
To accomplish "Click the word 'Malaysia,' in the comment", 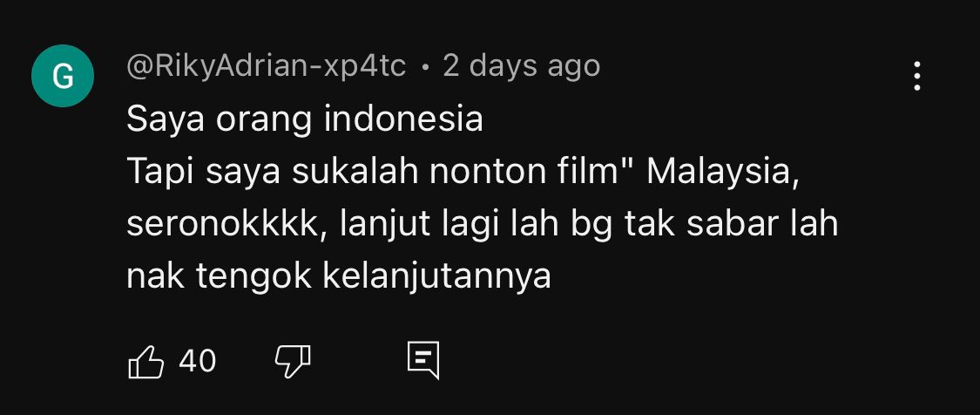I will [723, 172].
